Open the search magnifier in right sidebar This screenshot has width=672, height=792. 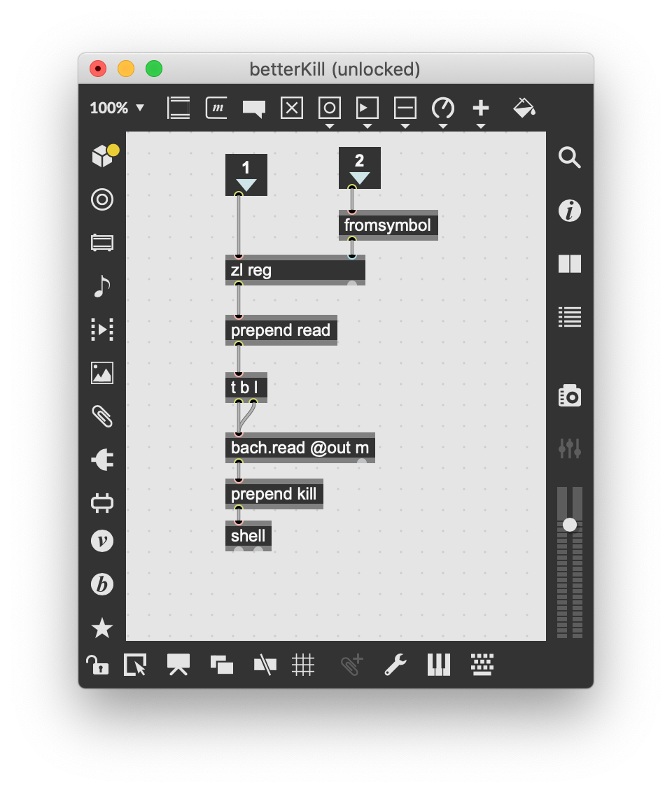(x=569, y=157)
